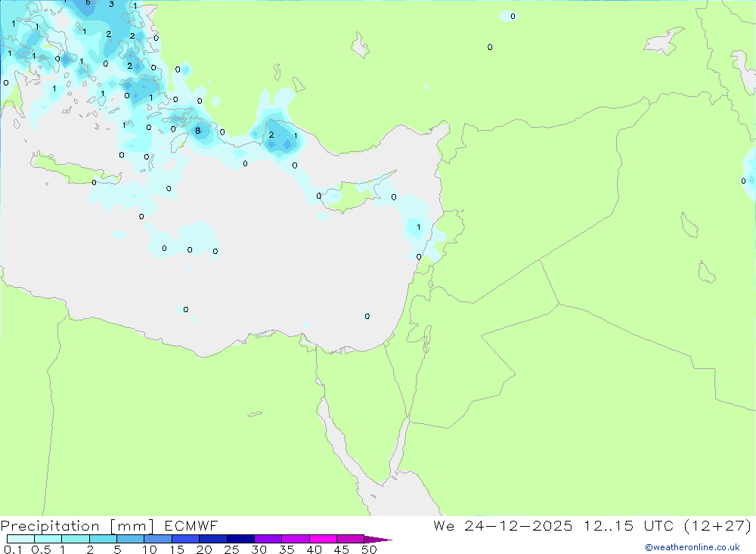Screen dimensions: 756x554
Task: Click the "ECMWF" model label
Action: click(x=191, y=526)
